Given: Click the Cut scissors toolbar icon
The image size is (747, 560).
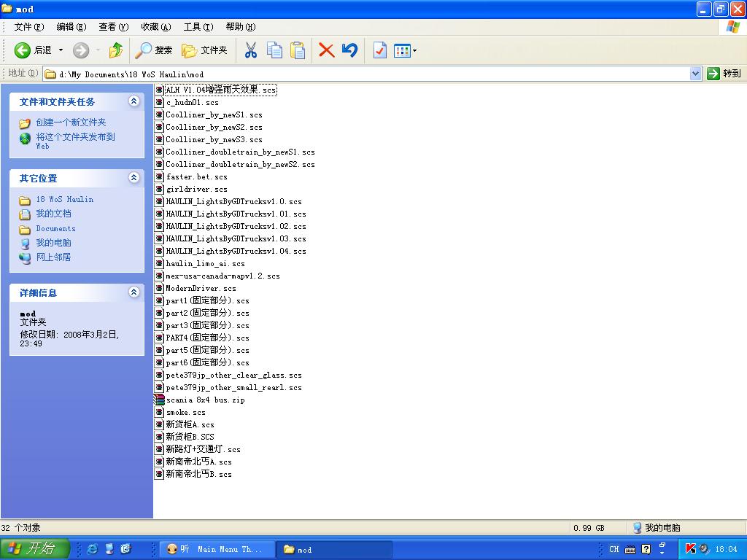Looking at the screenshot, I should pyautogui.click(x=250, y=50).
